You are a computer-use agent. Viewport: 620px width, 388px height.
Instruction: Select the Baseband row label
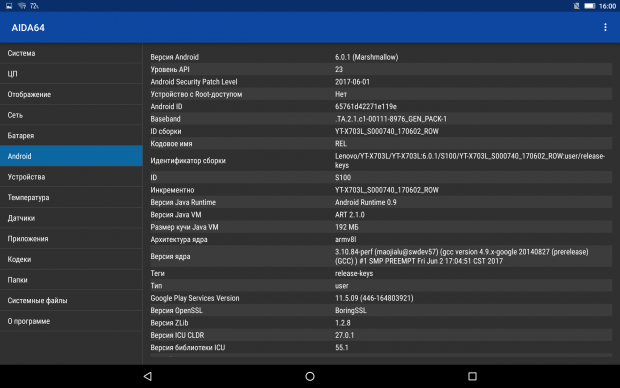click(165, 119)
